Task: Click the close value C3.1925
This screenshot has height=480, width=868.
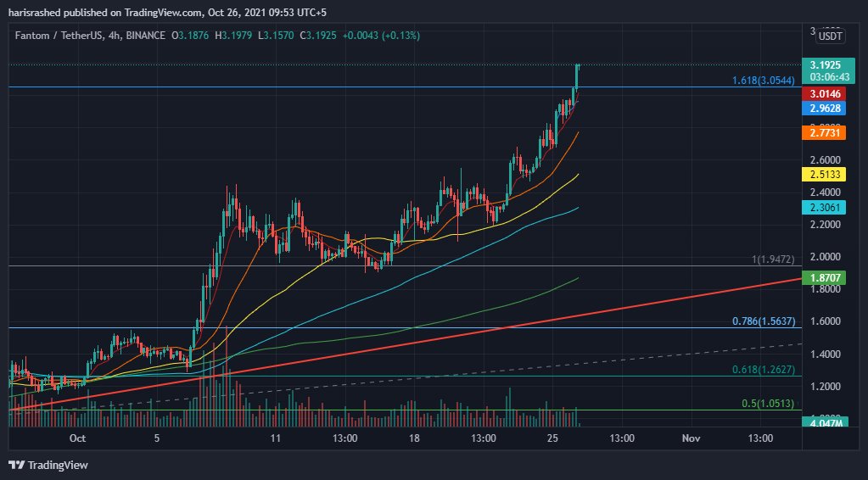Action: click(317, 36)
